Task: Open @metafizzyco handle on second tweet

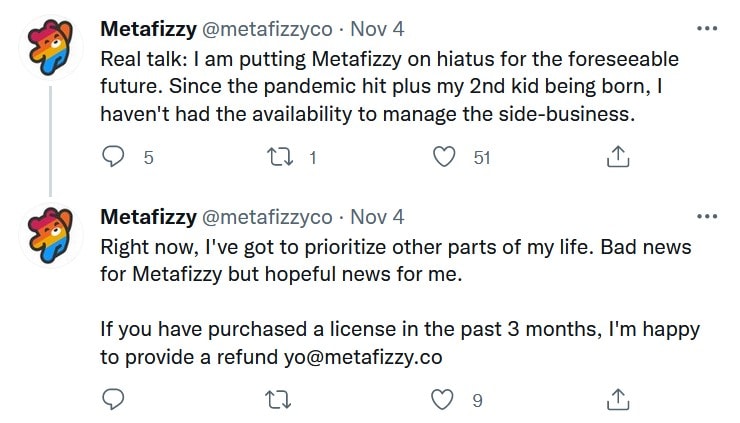Action: coord(267,218)
